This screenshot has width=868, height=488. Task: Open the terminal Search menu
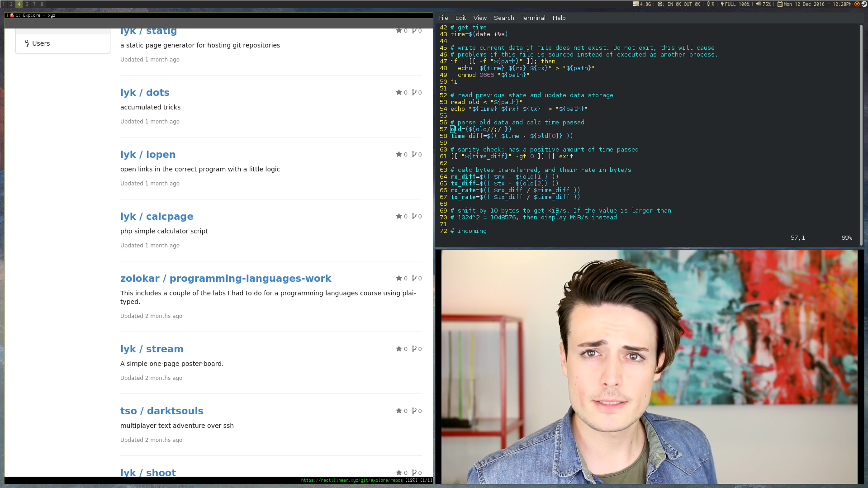click(x=504, y=18)
